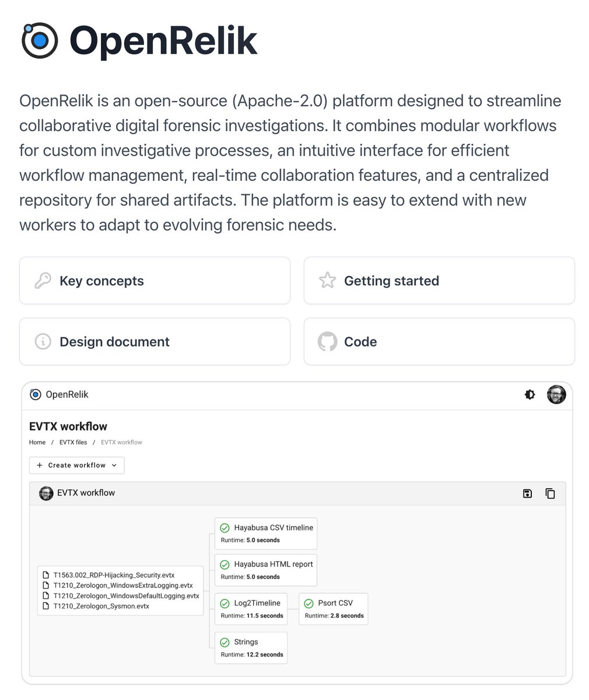This screenshot has height=700, width=589.
Task: Click the file icon next to RDP-Hijacking_Security.evtx
Action: coord(46,575)
